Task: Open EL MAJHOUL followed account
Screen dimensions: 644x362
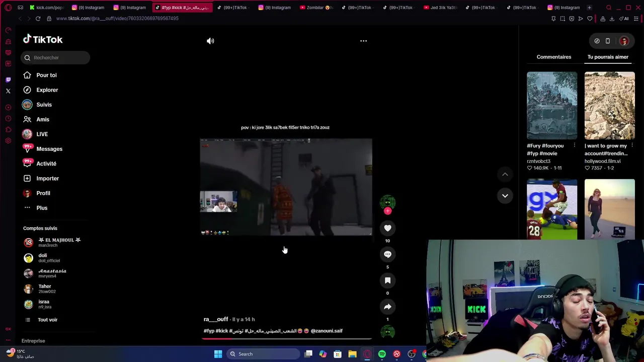Action: click(x=52, y=242)
